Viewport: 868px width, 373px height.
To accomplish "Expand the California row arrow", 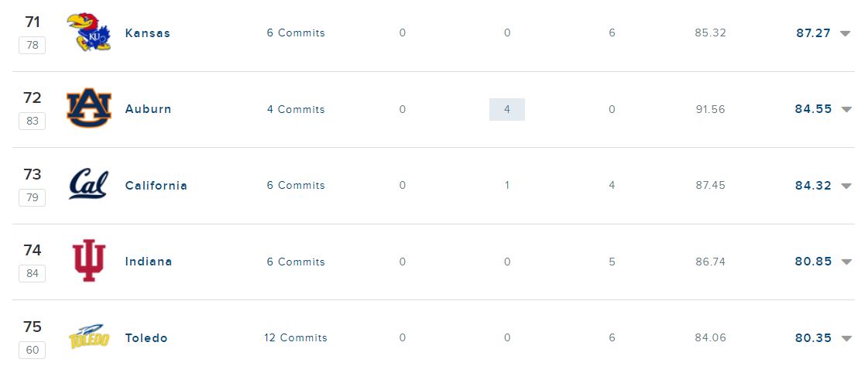I will point(846,186).
